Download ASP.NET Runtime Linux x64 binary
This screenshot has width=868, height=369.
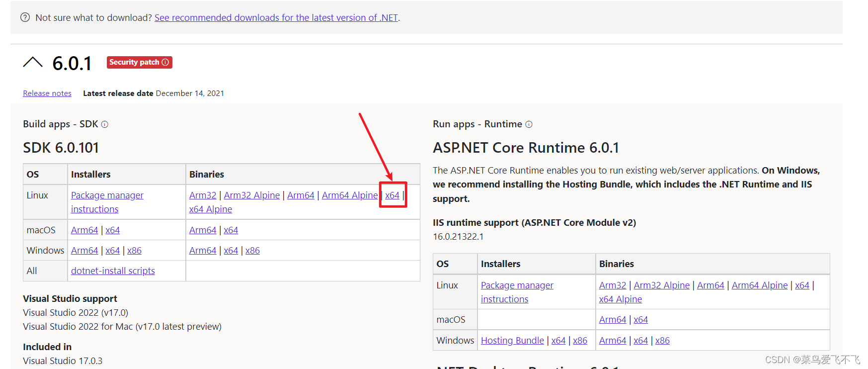[802, 285]
